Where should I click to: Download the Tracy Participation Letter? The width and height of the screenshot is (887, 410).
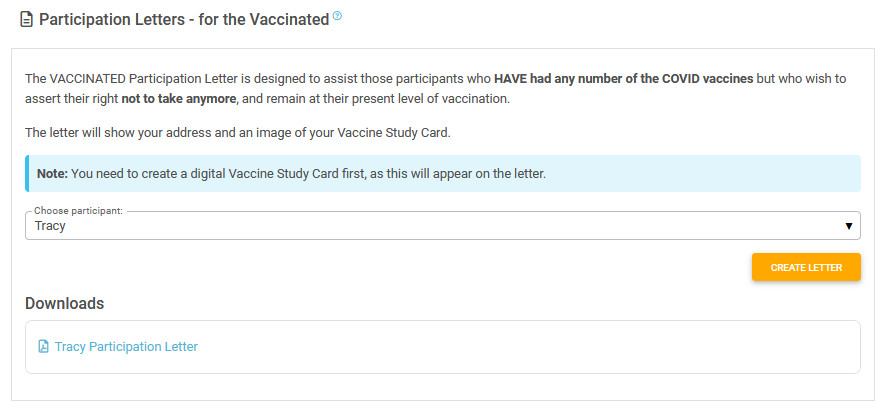tap(126, 347)
